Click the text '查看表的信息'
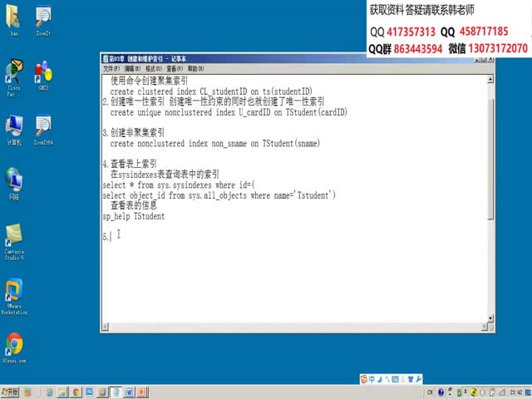Image resolution: width=532 pixels, height=399 pixels. coord(134,205)
